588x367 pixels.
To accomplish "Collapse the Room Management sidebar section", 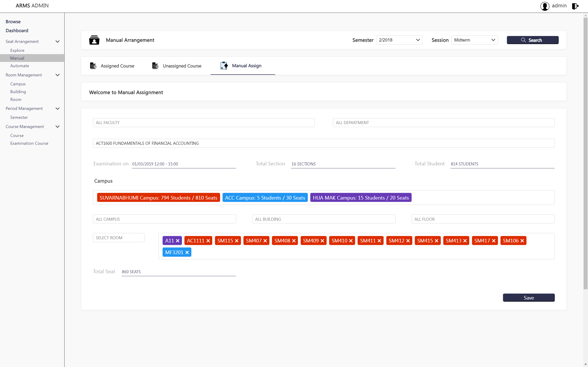I will 58,75.
